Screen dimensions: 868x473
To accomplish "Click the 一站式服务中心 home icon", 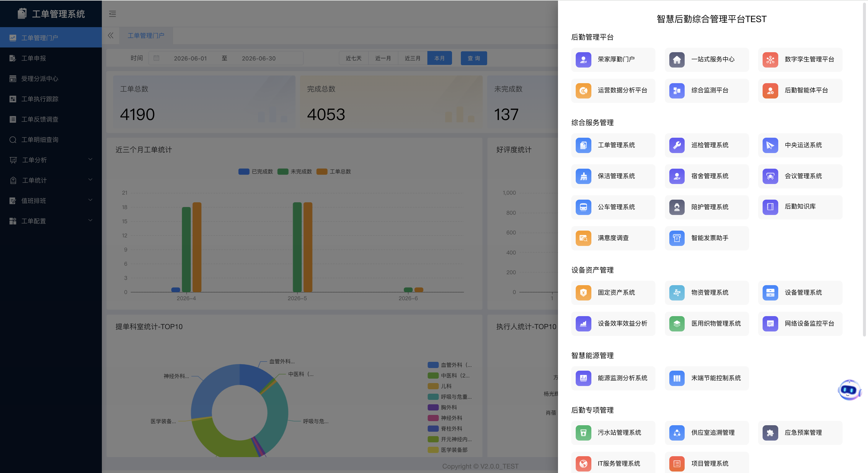I will [677, 60].
